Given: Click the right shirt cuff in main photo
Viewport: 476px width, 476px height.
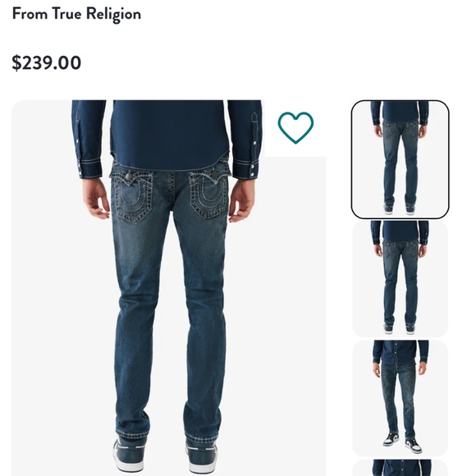Looking at the screenshot, I should [245, 168].
